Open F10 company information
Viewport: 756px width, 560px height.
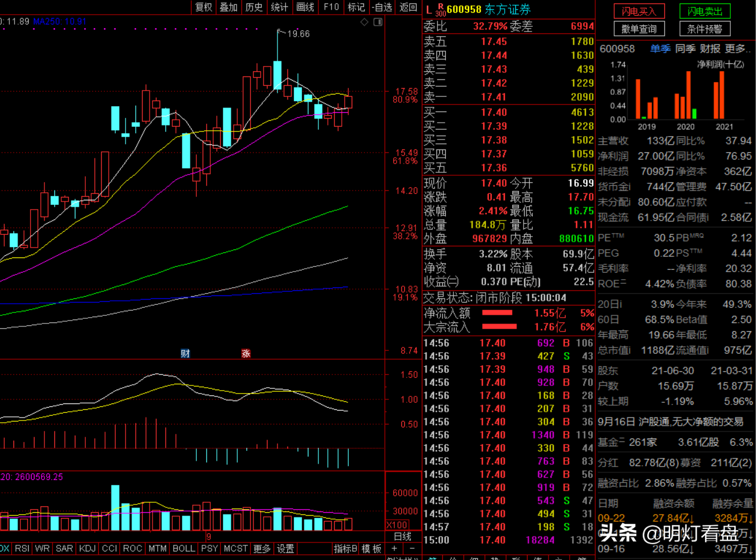pyautogui.click(x=331, y=7)
